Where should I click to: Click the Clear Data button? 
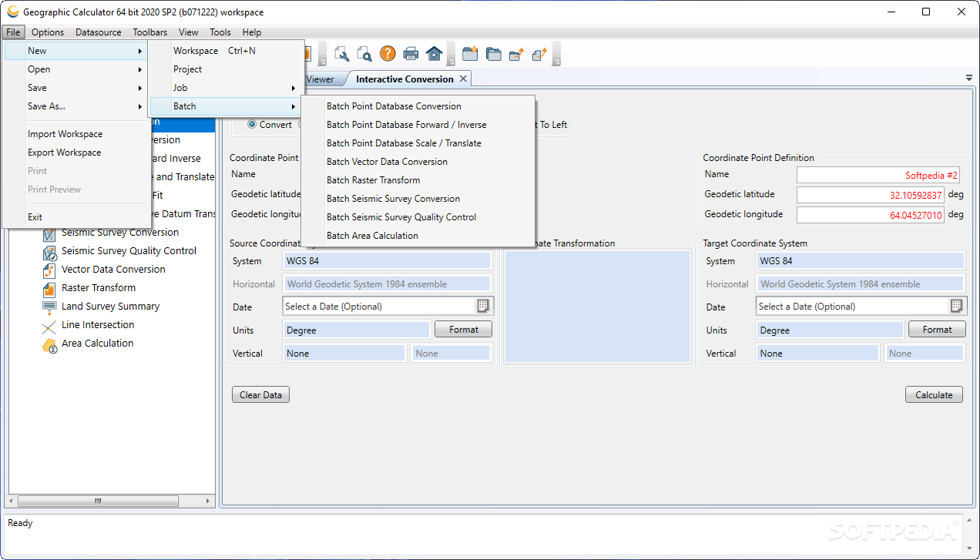260,394
